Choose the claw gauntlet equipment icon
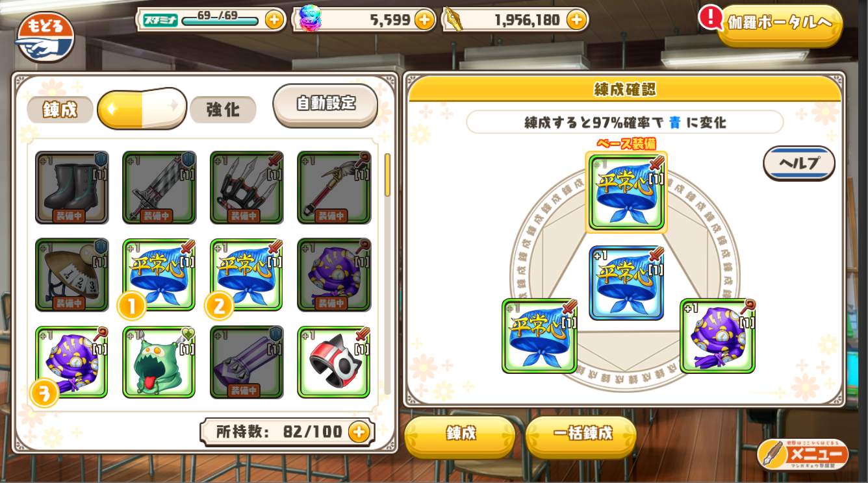This screenshot has height=483, width=868. (246, 188)
